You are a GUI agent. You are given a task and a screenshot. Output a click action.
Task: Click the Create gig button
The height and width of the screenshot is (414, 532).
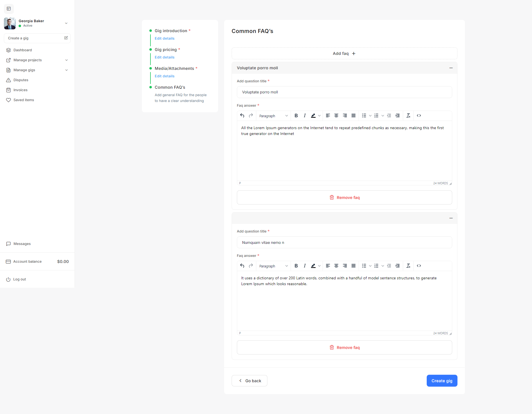[442, 381]
